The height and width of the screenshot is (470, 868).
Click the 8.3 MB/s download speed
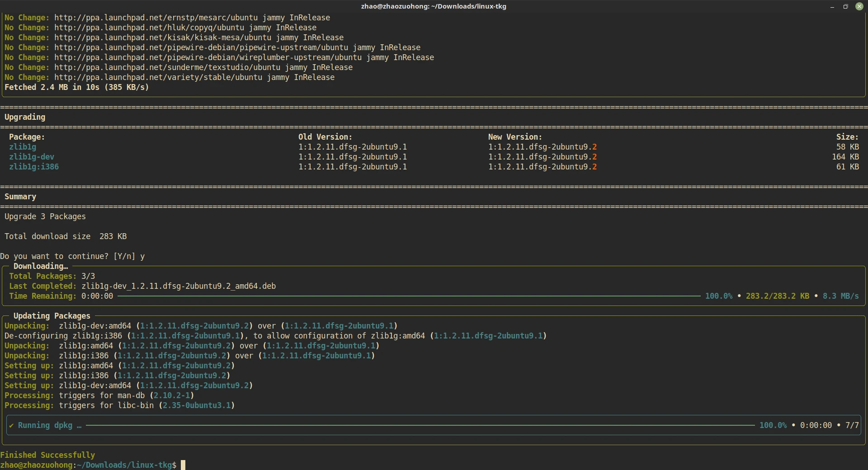click(841, 296)
